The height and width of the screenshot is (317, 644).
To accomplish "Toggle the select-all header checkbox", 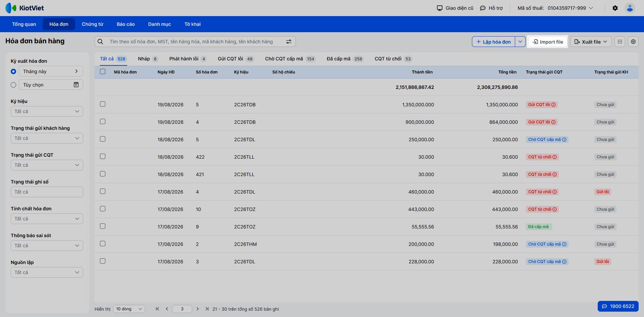I will pyautogui.click(x=103, y=71).
